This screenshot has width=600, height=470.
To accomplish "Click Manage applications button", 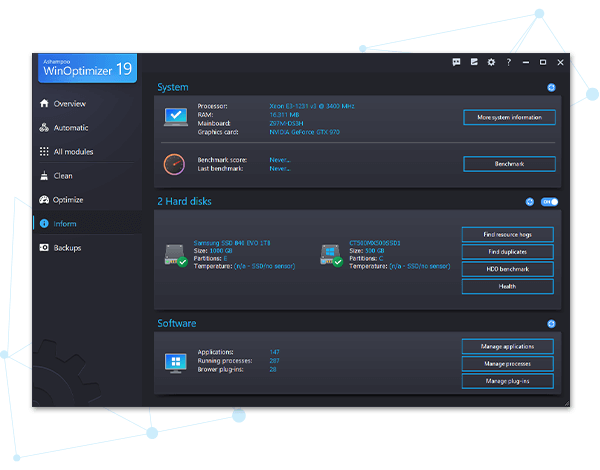I will (x=507, y=346).
